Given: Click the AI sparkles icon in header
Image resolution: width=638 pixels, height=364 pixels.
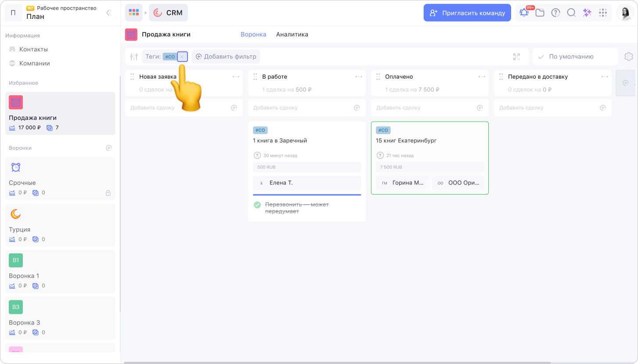Looking at the screenshot, I should point(587,13).
